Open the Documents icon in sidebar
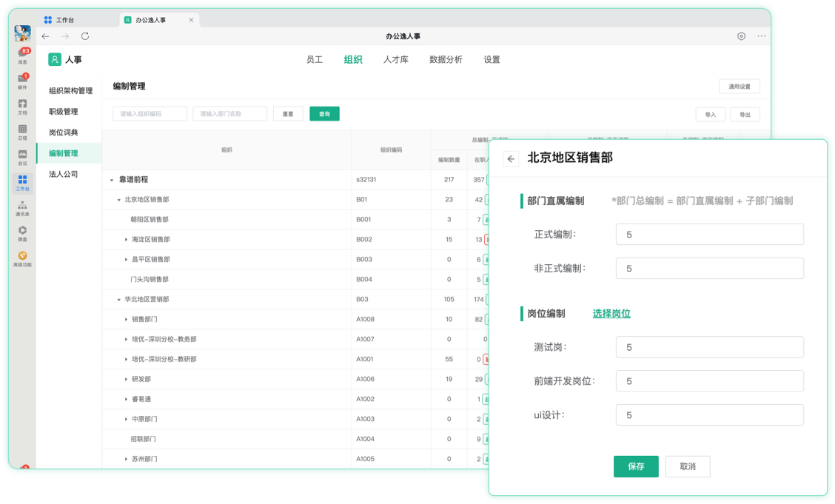This screenshot has width=835, height=504. pos(22,106)
